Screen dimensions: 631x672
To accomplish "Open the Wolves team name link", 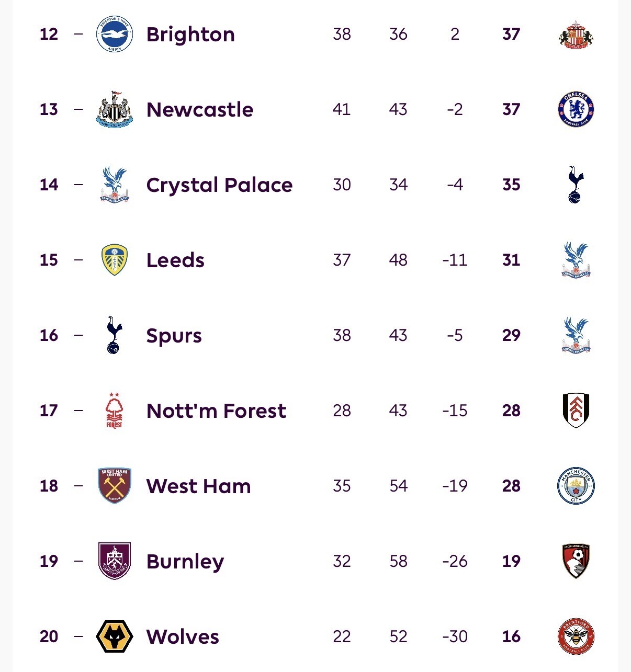I will coord(183,637).
